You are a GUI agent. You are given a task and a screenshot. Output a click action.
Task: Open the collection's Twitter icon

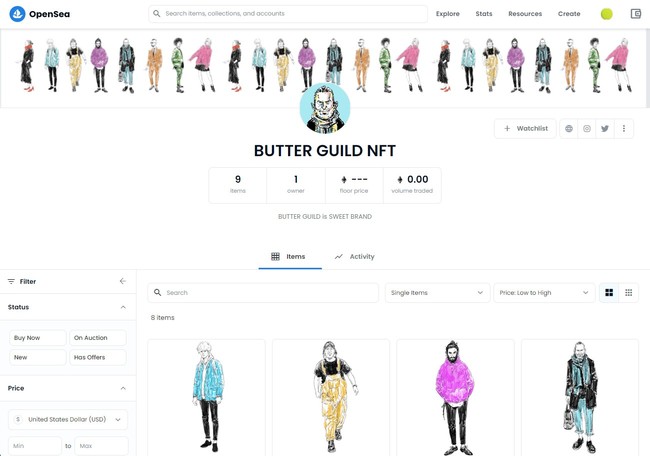click(x=605, y=129)
